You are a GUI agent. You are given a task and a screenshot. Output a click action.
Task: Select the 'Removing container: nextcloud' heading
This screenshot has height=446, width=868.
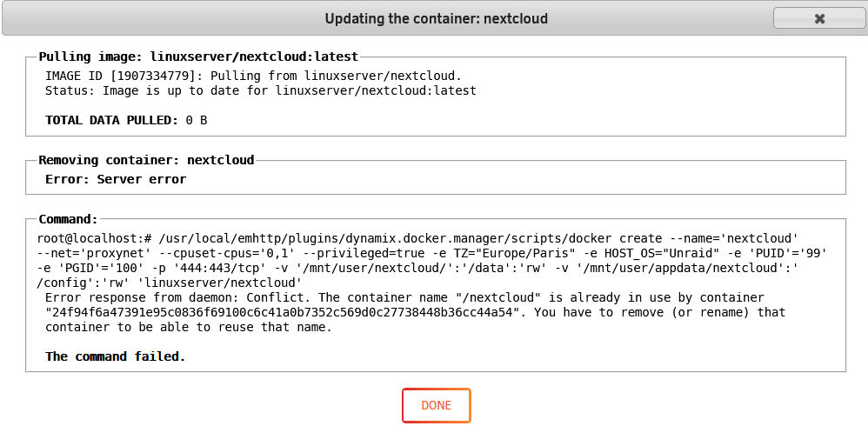tap(146, 160)
